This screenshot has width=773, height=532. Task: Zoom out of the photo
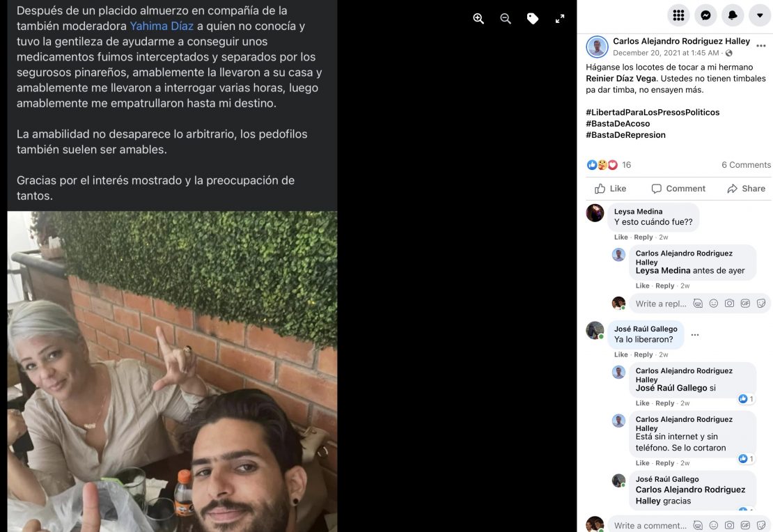pyautogui.click(x=506, y=19)
